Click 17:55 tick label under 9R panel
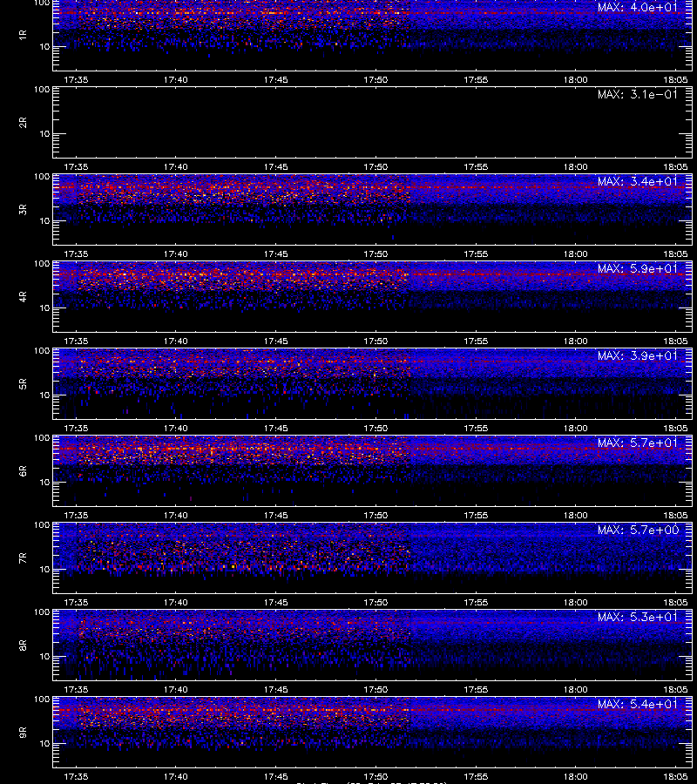Viewport: 697px width, 784px height. click(x=476, y=776)
